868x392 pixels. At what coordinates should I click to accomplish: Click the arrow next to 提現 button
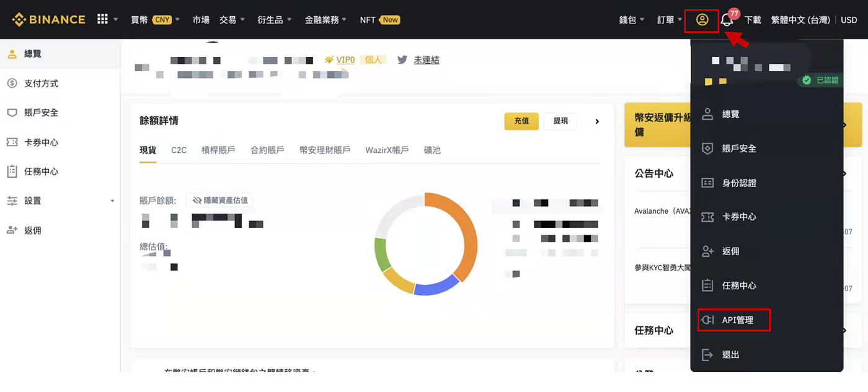(597, 121)
